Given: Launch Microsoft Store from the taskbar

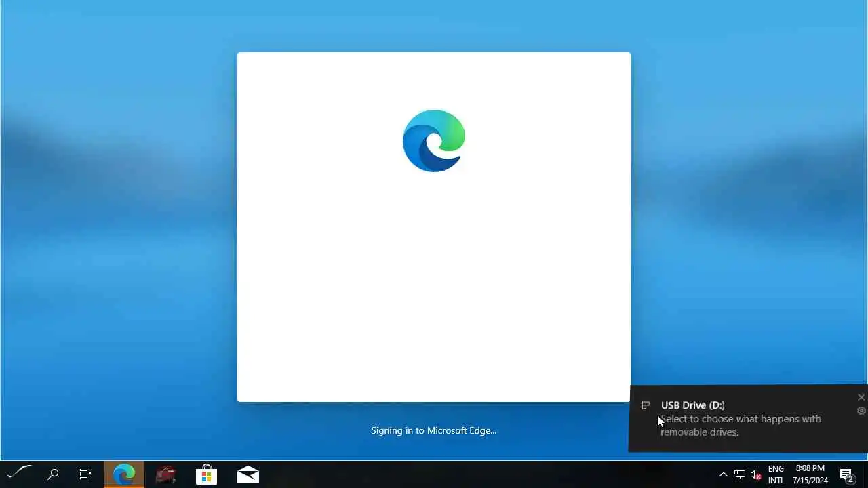Looking at the screenshot, I should pyautogui.click(x=207, y=474).
